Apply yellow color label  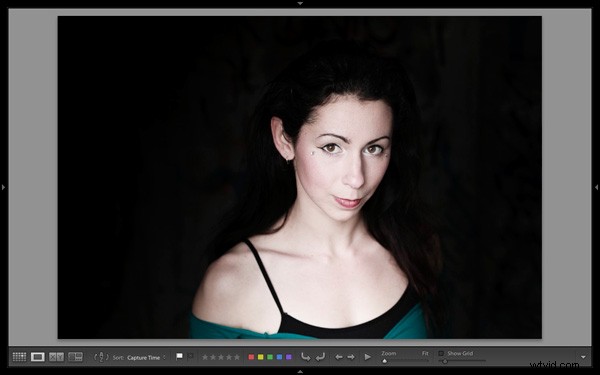click(x=261, y=357)
